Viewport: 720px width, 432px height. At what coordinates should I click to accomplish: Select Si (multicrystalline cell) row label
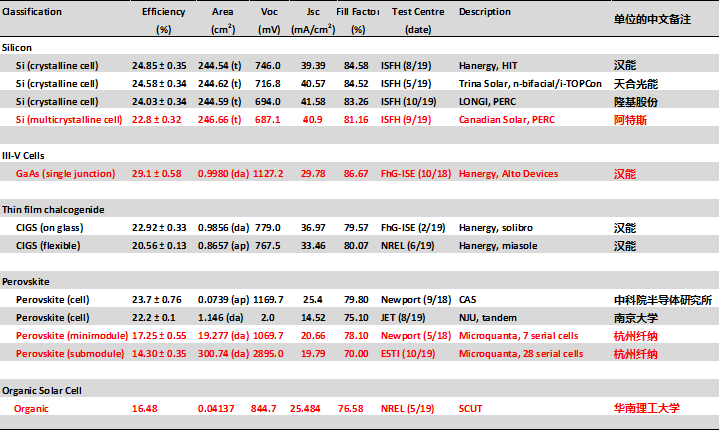(69, 120)
